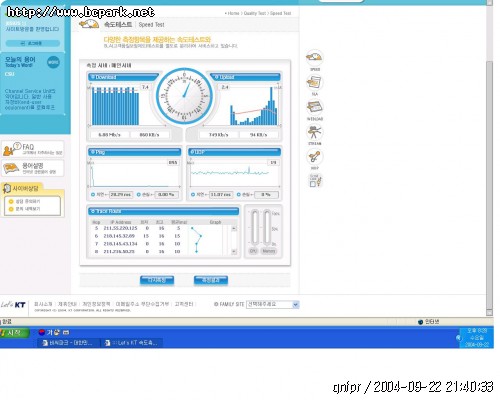Open 이메일주소 무단수집거부 footer link

(x=142, y=304)
